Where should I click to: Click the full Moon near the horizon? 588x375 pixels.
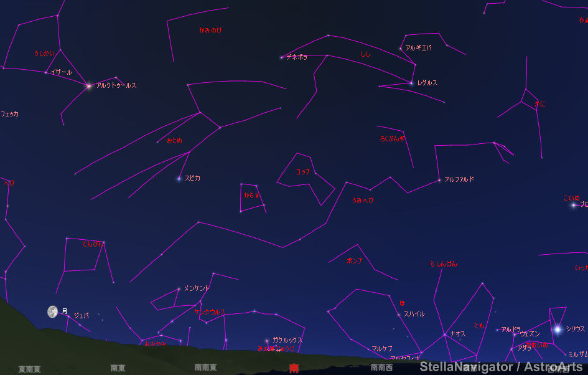pyautogui.click(x=52, y=311)
